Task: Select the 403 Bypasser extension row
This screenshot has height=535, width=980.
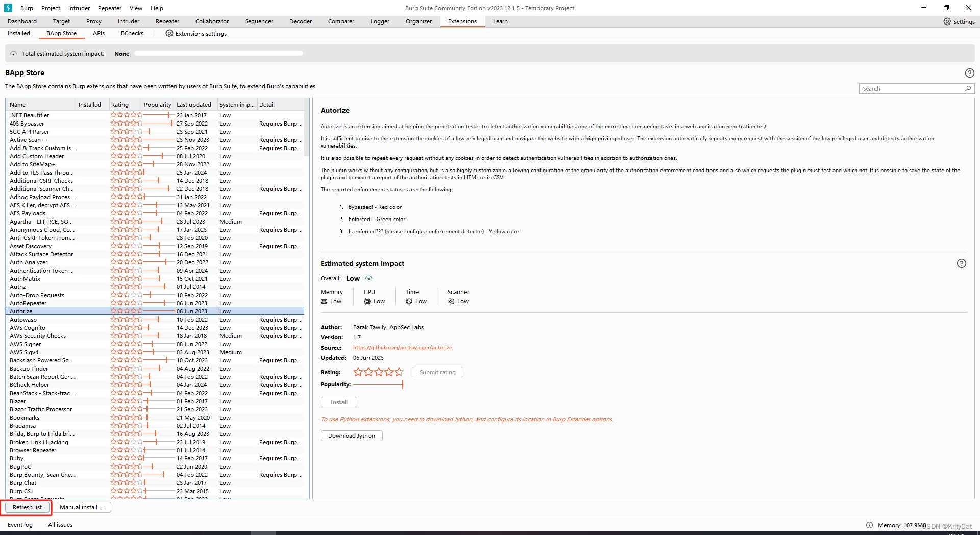Action: click(155, 124)
